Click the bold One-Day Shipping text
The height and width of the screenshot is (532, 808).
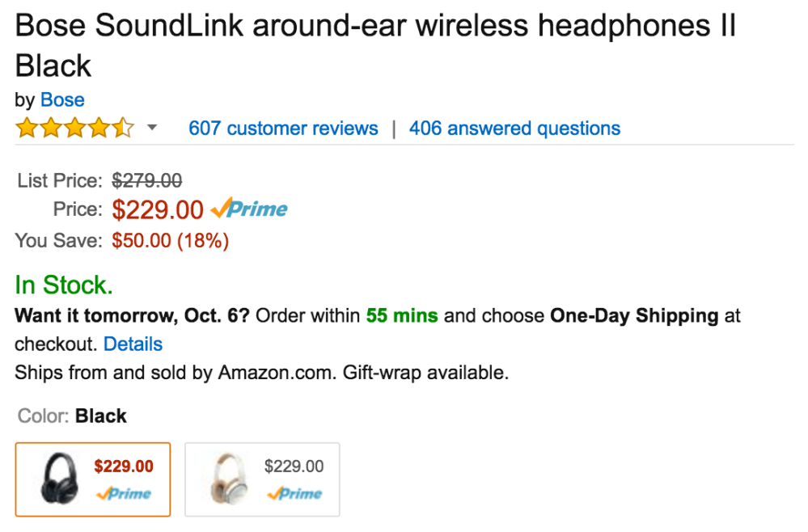[634, 315]
